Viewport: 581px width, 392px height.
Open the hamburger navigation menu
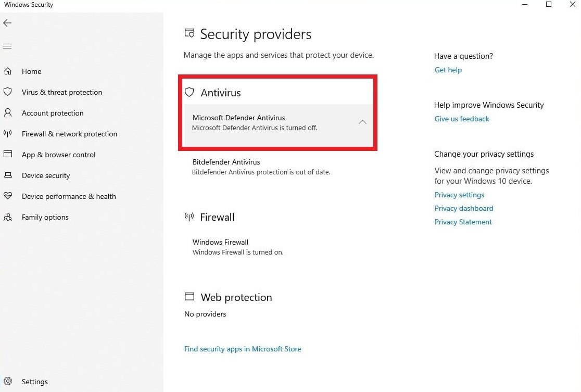tap(7, 46)
